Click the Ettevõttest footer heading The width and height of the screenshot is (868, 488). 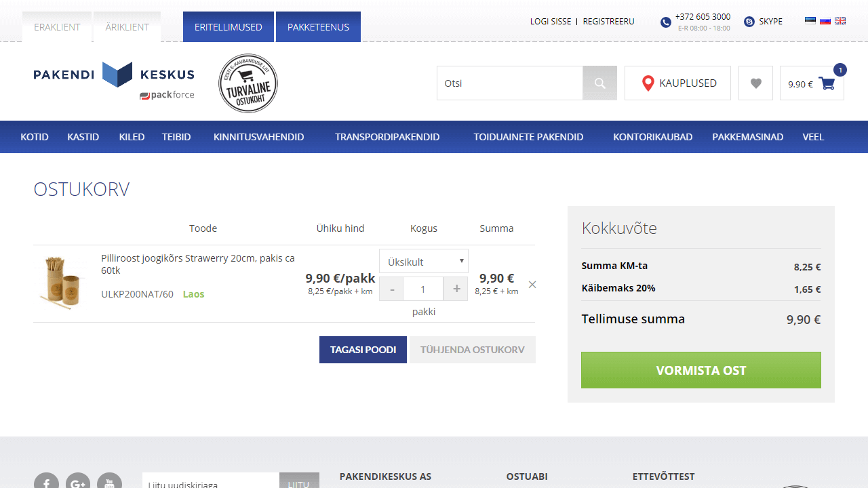pyautogui.click(x=663, y=476)
